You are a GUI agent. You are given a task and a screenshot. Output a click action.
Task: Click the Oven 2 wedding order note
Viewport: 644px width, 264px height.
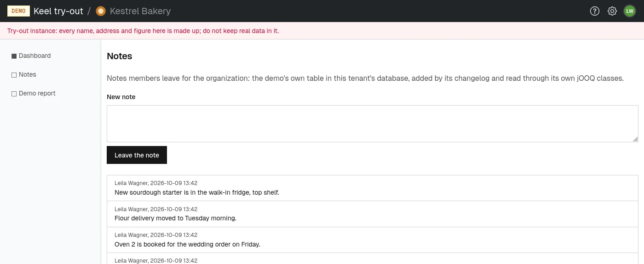[187, 244]
